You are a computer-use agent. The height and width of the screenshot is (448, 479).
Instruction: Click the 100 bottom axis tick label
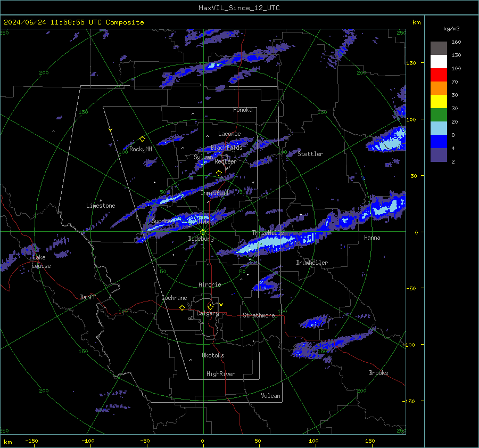313,441
